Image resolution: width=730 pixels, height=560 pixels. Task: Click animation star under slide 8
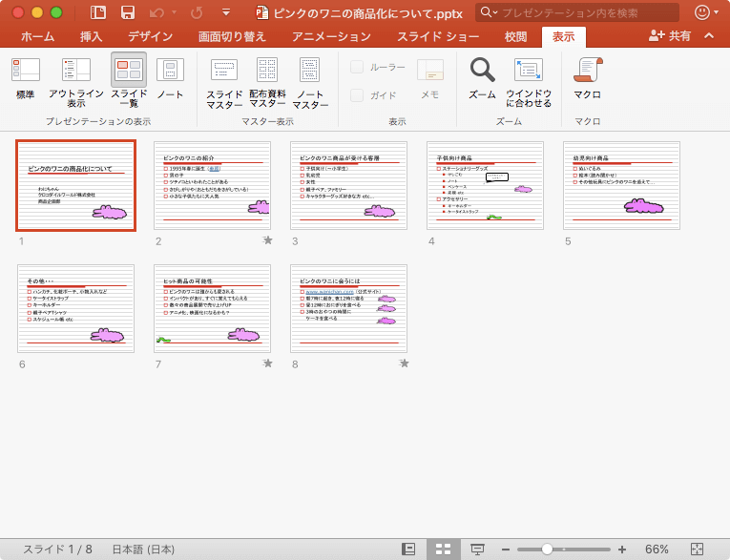pos(404,363)
